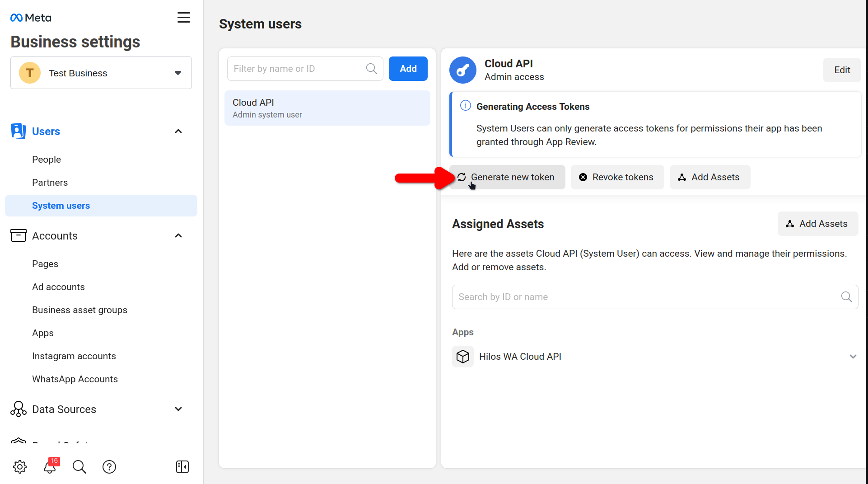The height and width of the screenshot is (484, 868).
Task: Toggle the sidebar collapse panel icon
Action: tap(182, 467)
